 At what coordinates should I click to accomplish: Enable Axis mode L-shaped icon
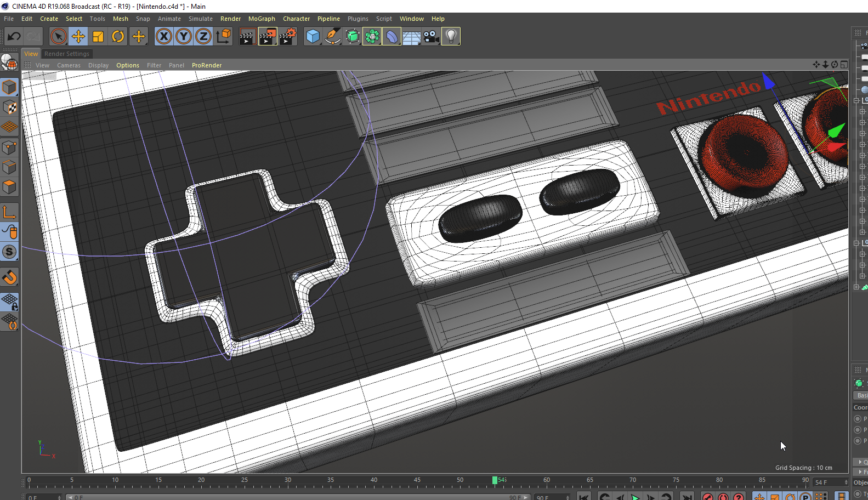[9, 212]
